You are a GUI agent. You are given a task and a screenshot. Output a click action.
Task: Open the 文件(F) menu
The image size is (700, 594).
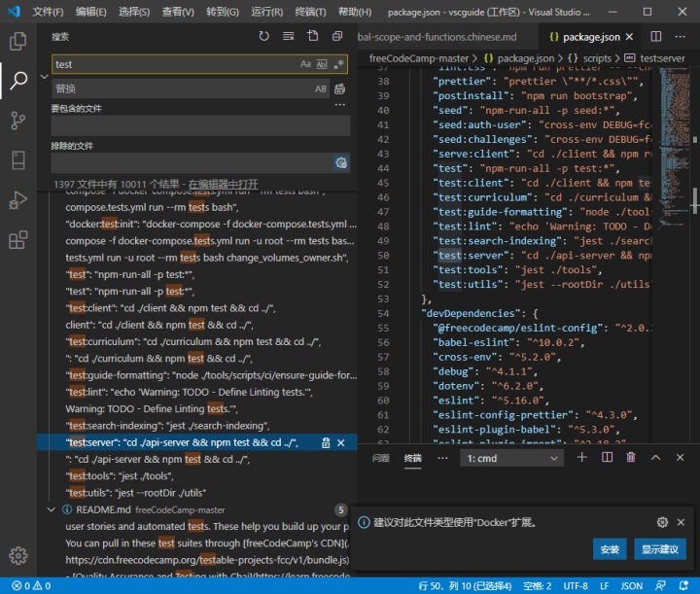click(x=48, y=12)
